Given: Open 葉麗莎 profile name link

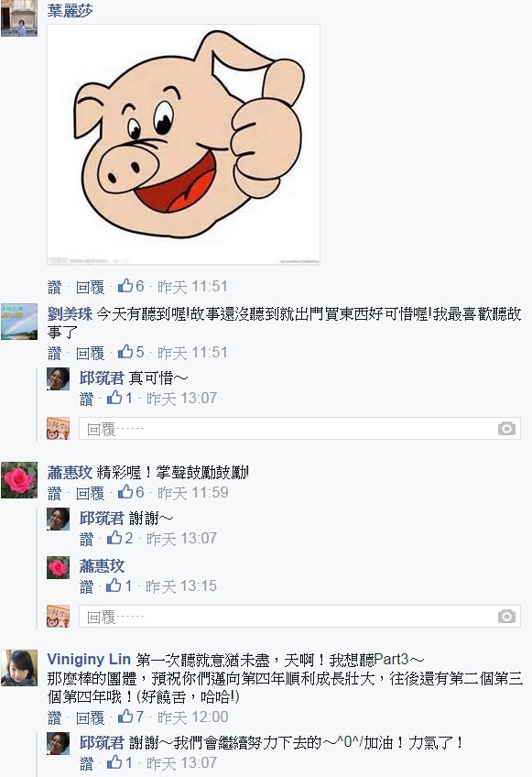Looking at the screenshot, I should coord(70,10).
